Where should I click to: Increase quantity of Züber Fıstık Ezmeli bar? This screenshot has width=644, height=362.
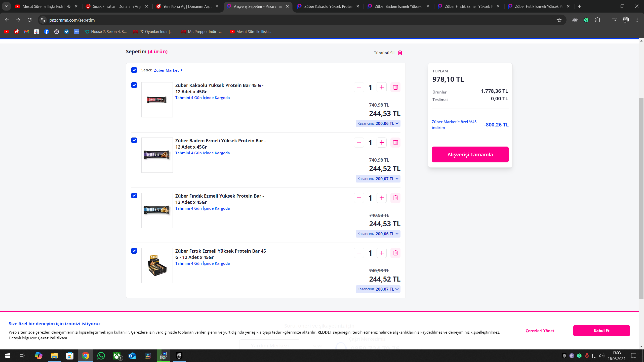click(381, 253)
